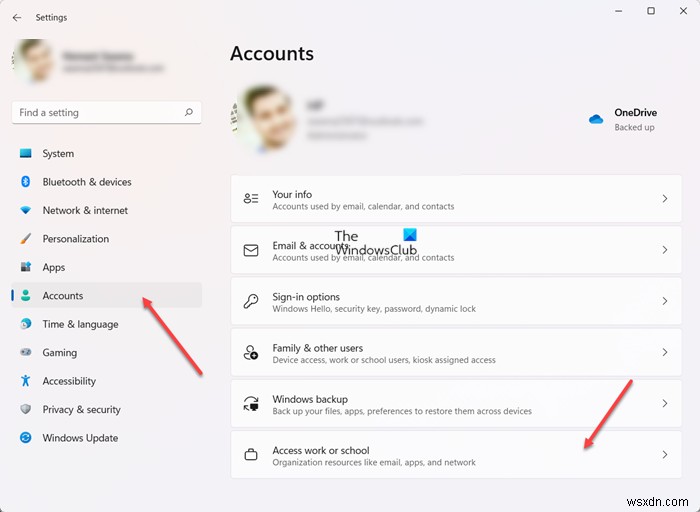The width and height of the screenshot is (700, 512).
Task: Click the large account avatar under Accounts
Action: click(264, 119)
